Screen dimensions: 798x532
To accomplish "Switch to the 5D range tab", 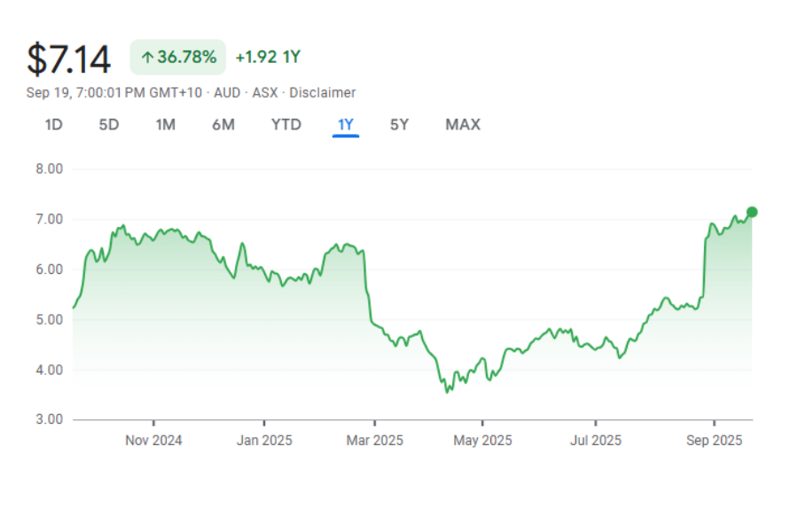I will pyautogui.click(x=108, y=125).
